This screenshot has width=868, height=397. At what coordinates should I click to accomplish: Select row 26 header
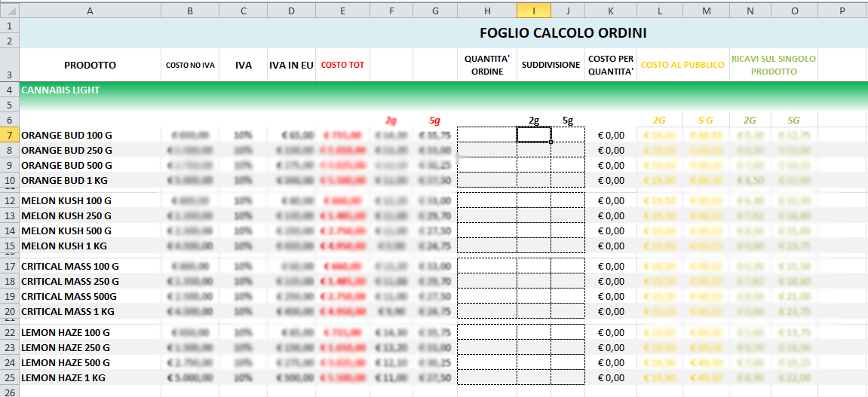click(9, 392)
